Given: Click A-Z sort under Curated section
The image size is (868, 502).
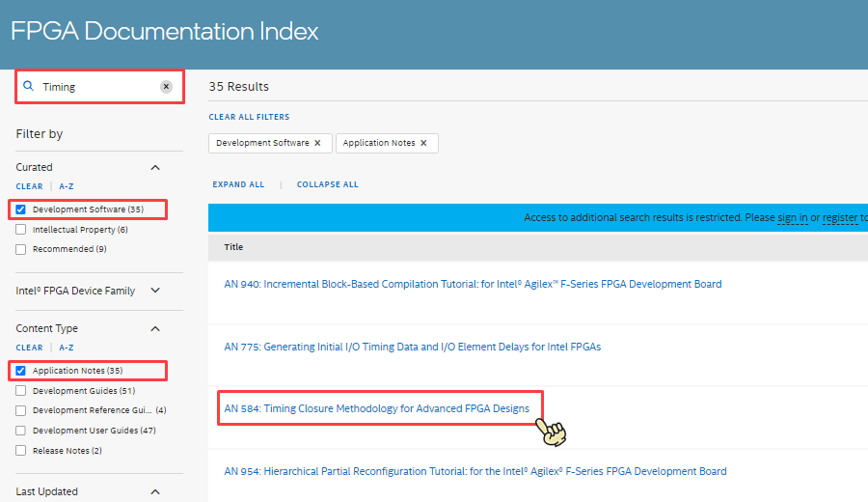Looking at the screenshot, I should 67,186.
